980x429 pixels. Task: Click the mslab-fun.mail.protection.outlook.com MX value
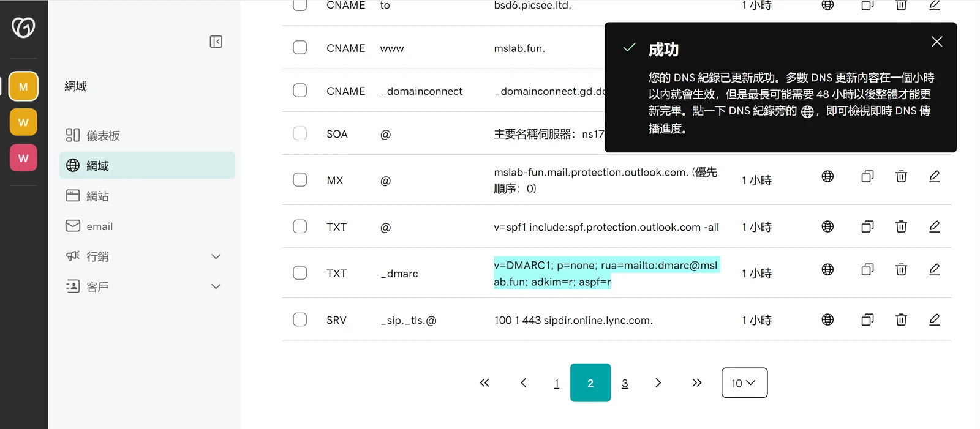click(605, 180)
